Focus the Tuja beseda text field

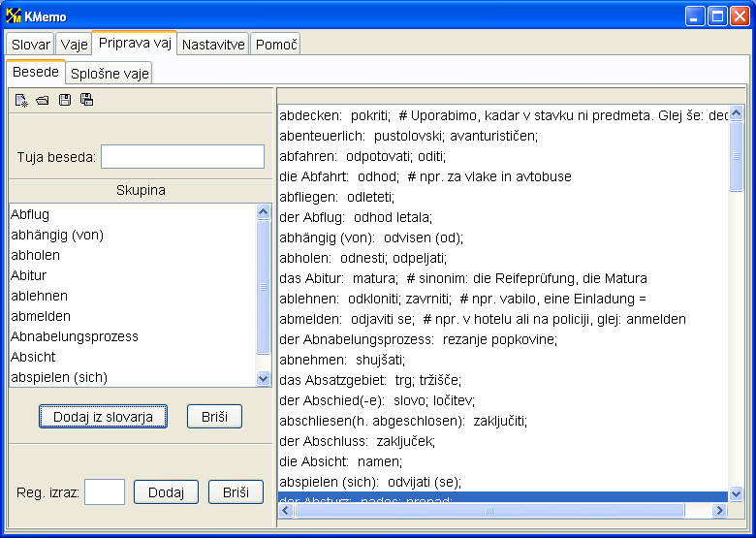[182, 157]
